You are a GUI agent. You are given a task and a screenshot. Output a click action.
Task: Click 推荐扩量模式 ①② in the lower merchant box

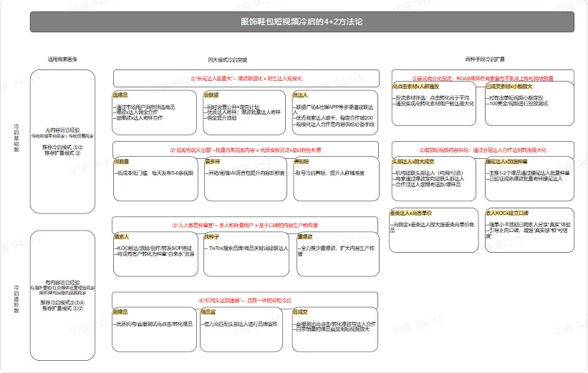tap(62, 309)
